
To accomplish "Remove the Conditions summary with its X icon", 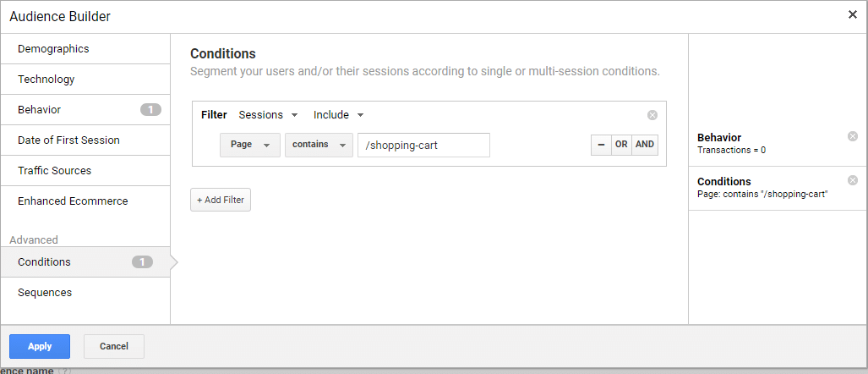I will 852,180.
